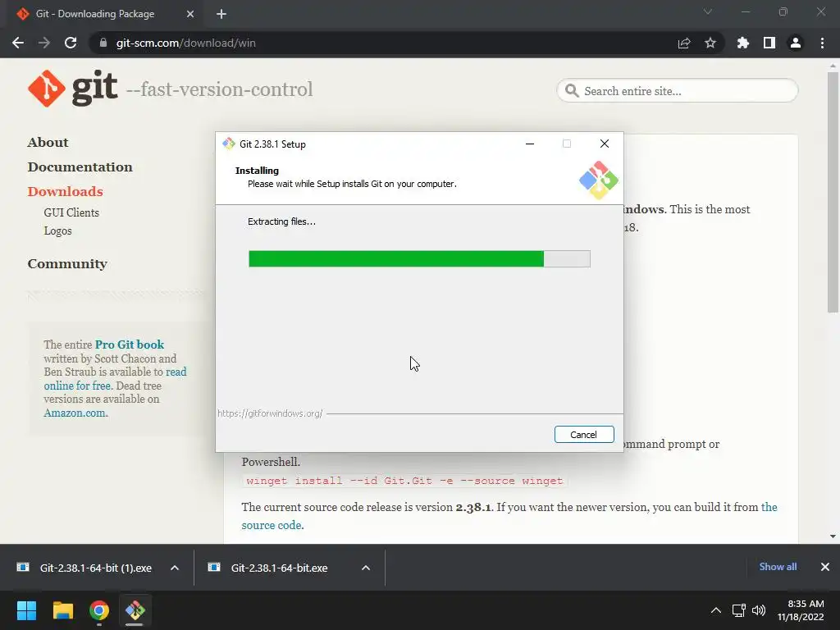
Task: Follow the source code link
Action: tap(272, 525)
